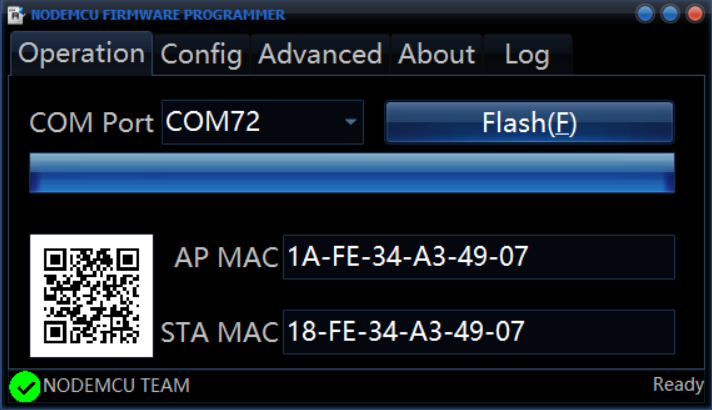
Task: Click the middle blue circle window button
Action: [669, 14]
